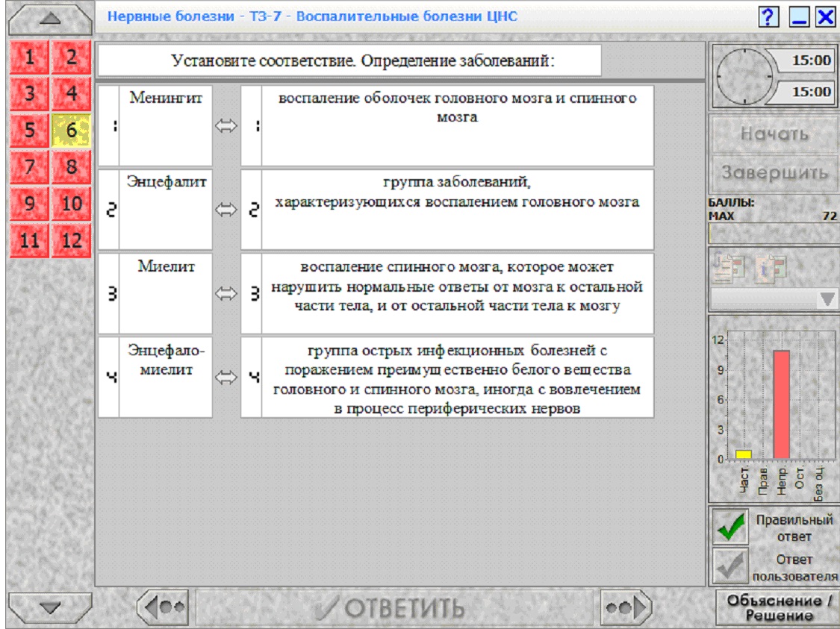Viewport: 840px width, 629px height.
Task: Go to the next question with right arrow
Action: [625, 607]
